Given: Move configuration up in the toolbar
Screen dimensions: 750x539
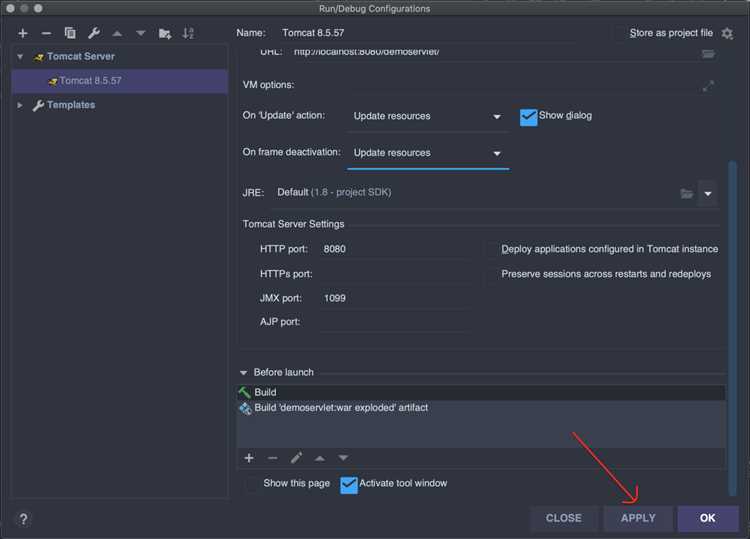Looking at the screenshot, I should pyautogui.click(x=117, y=33).
